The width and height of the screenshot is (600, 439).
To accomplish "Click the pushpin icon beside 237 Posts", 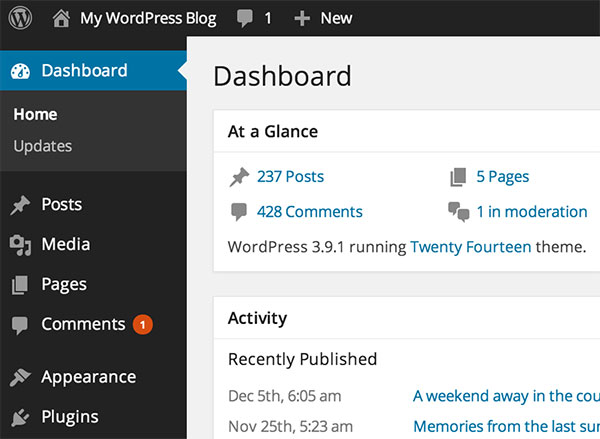I will pos(239,177).
